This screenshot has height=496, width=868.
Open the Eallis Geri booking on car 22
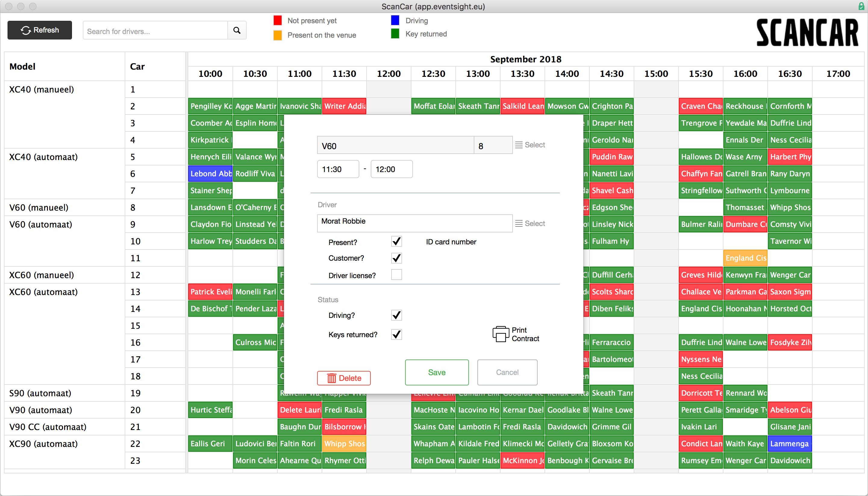tap(210, 444)
